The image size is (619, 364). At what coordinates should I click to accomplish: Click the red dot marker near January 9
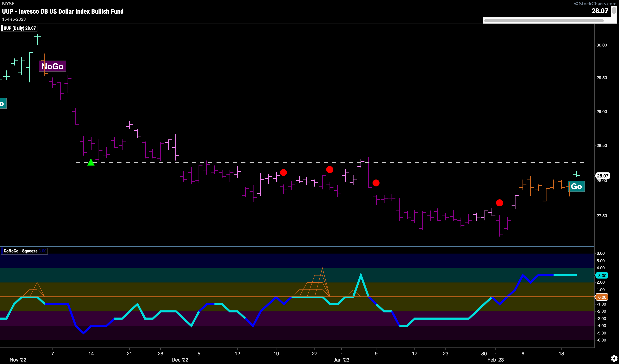pos(376,183)
